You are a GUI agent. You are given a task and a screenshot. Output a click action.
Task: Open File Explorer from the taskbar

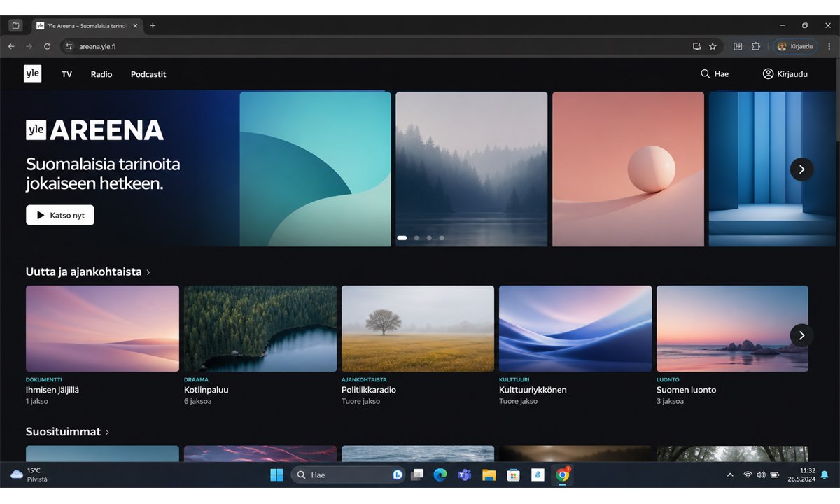tap(489, 475)
